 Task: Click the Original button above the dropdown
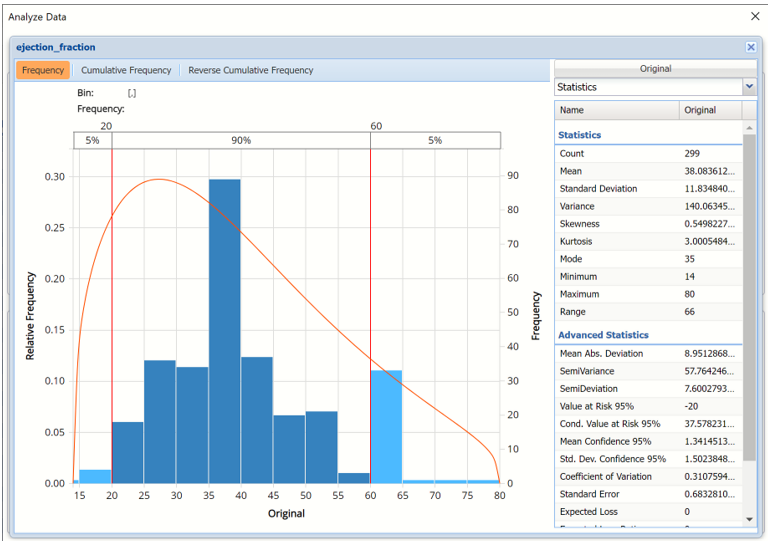(x=655, y=69)
